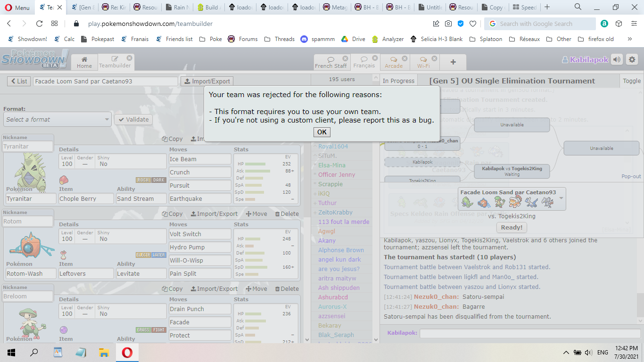Open Showdown! bookmark

point(27,39)
